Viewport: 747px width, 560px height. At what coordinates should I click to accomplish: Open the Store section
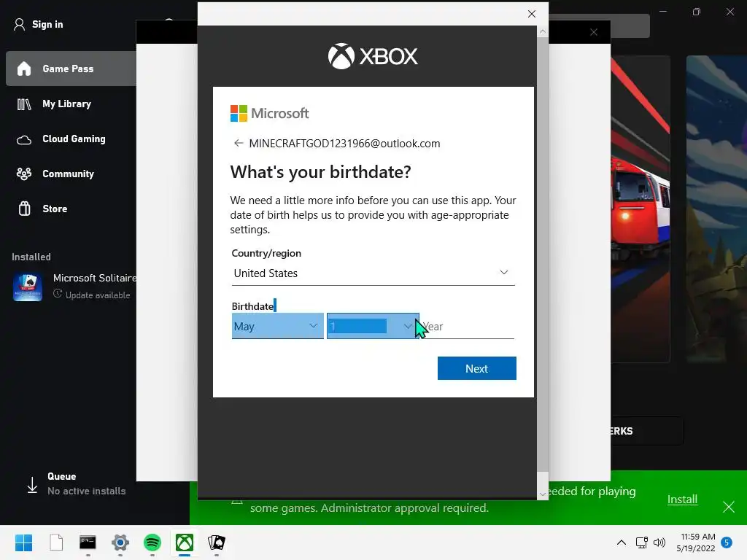pos(55,209)
